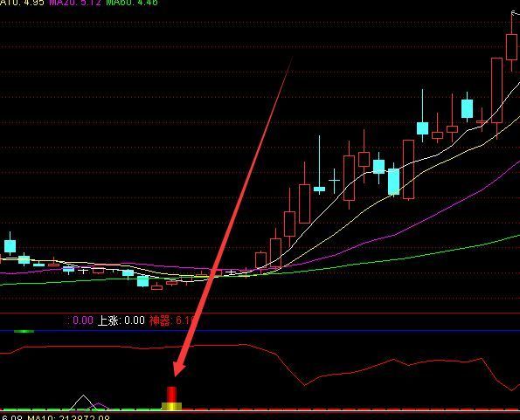The height and width of the screenshot is (420, 520).
Task: Click the red arrow's arrowhead
Action: click(179, 368)
